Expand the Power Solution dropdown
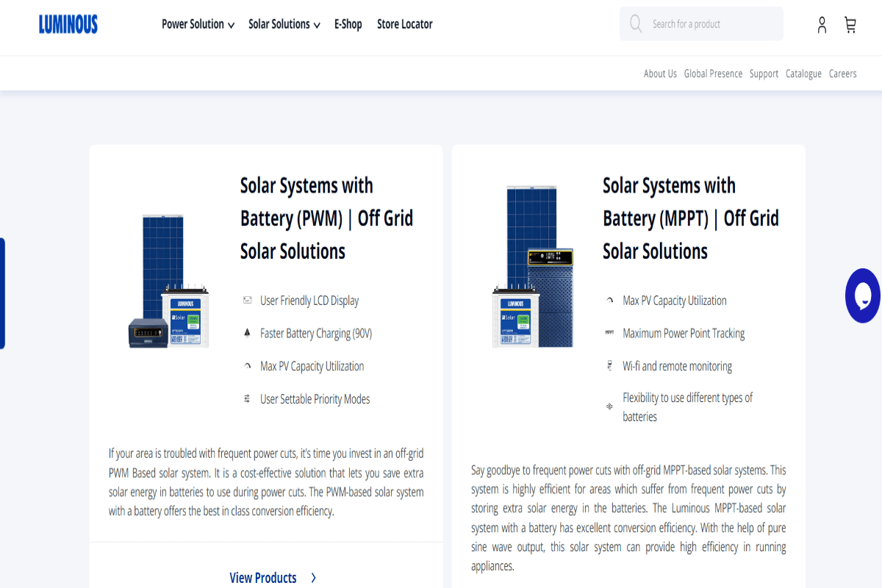 point(198,24)
